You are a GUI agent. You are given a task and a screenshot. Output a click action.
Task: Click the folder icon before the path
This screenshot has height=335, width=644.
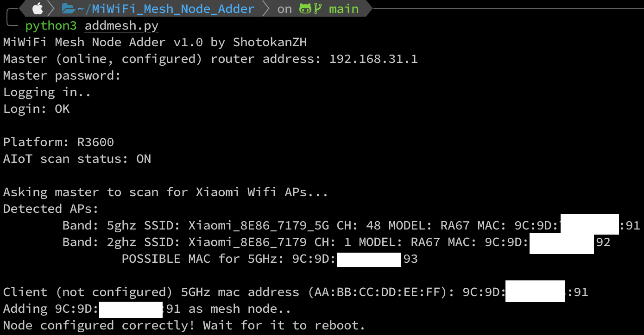click(69, 8)
